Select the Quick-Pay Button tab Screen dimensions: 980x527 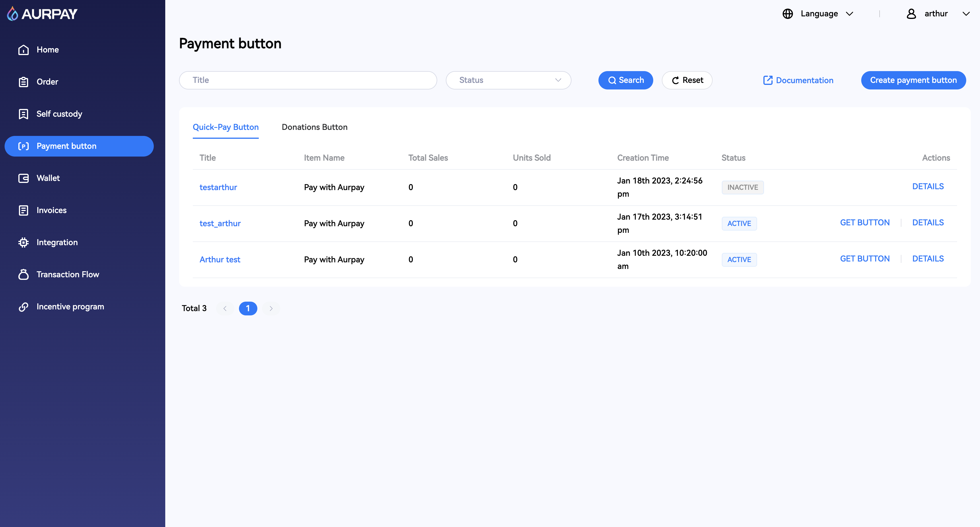[x=225, y=127]
